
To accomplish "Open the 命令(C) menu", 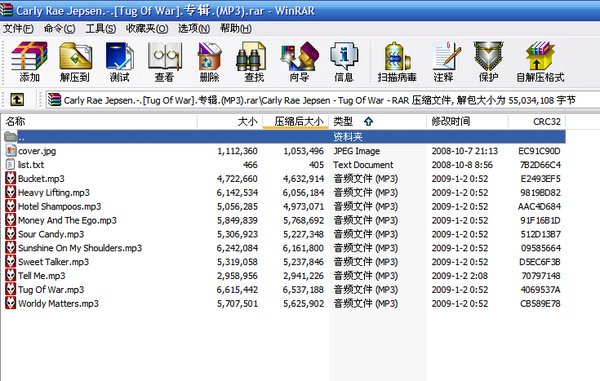I will click(59, 28).
